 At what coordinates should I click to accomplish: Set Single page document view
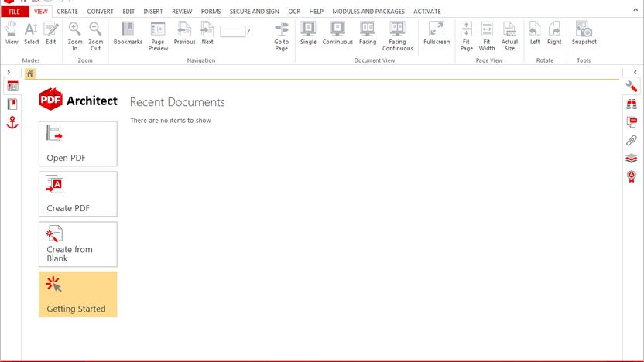(x=308, y=33)
